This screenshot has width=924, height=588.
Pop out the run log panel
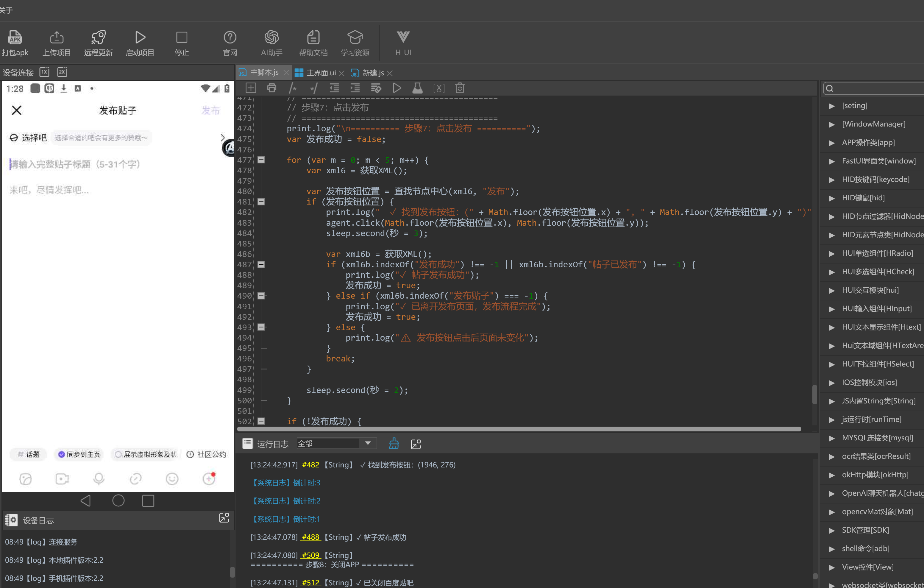coord(416,444)
